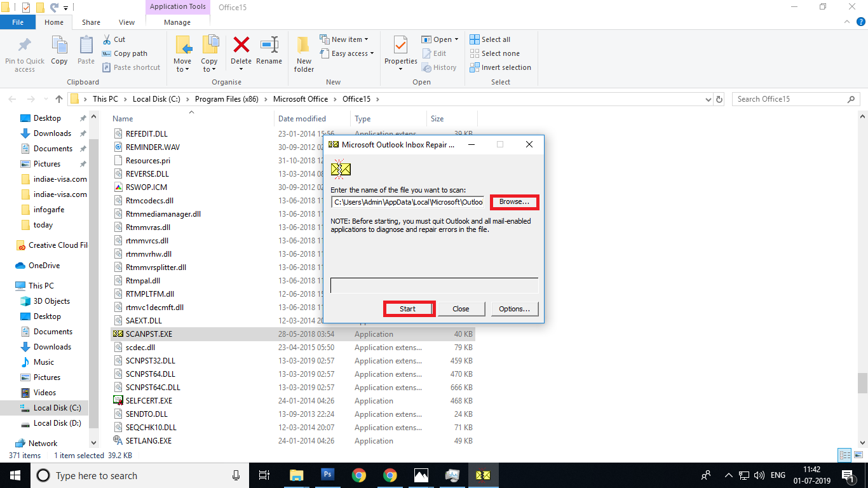Click History in the Open group
This screenshot has height=488, width=868.
point(438,67)
